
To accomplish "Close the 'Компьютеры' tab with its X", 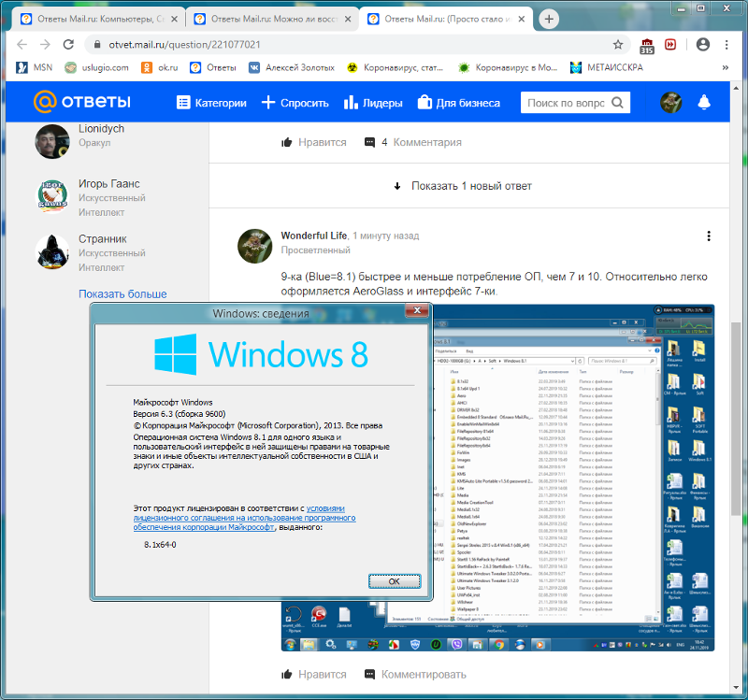I will click(175, 19).
